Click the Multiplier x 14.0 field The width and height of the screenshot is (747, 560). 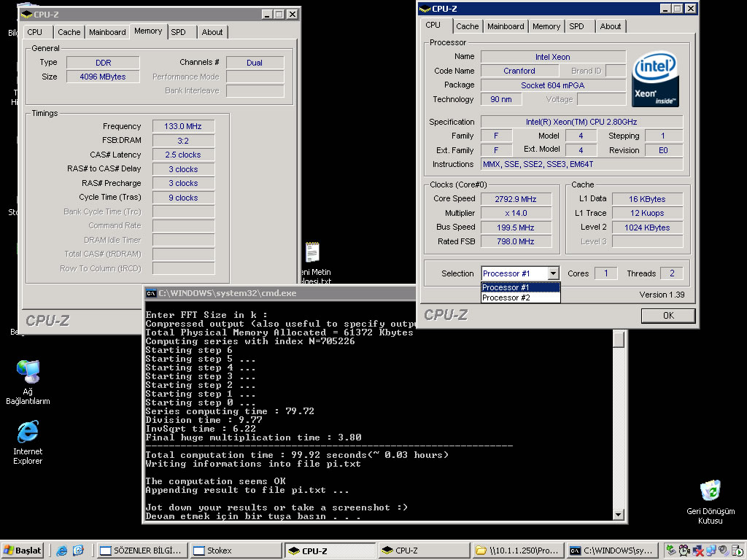click(516, 214)
